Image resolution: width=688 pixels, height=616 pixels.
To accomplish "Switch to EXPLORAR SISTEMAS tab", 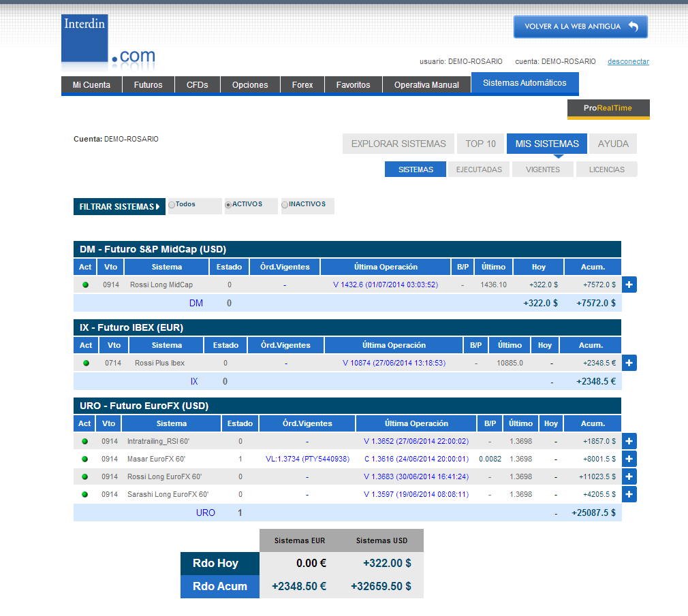I will pos(398,144).
